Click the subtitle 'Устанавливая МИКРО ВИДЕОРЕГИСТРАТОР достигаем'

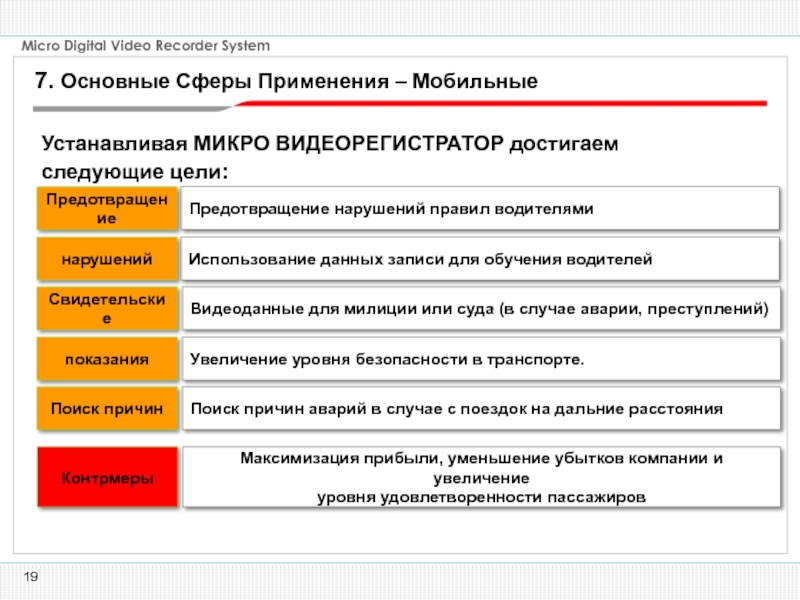(330, 144)
